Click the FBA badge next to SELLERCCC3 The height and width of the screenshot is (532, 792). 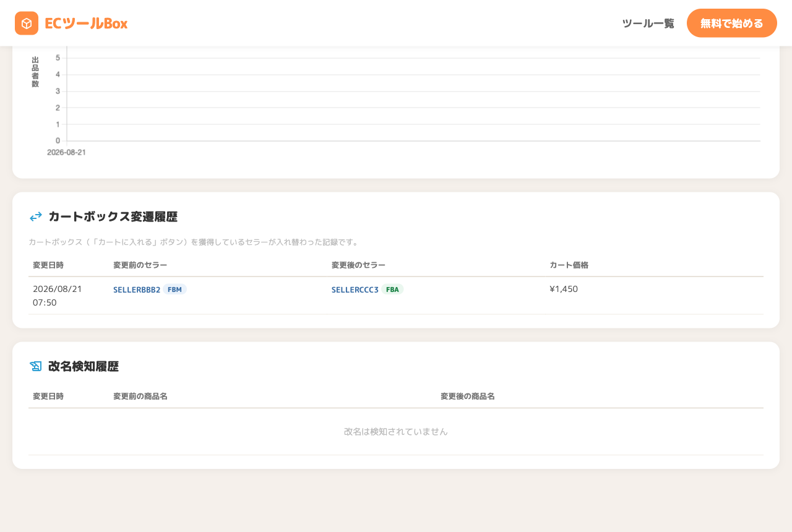tap(392, 290)
